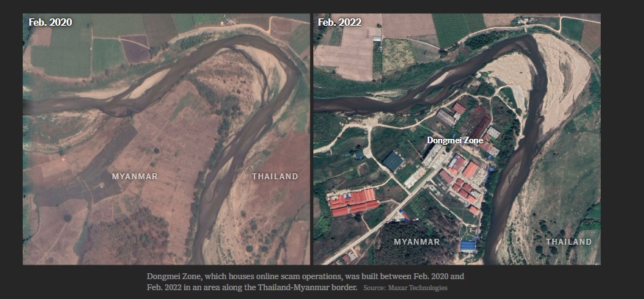Click the dark blue-roofed building left of center
This screenshot has width=644, height=299.
click(x=392, y=161)
